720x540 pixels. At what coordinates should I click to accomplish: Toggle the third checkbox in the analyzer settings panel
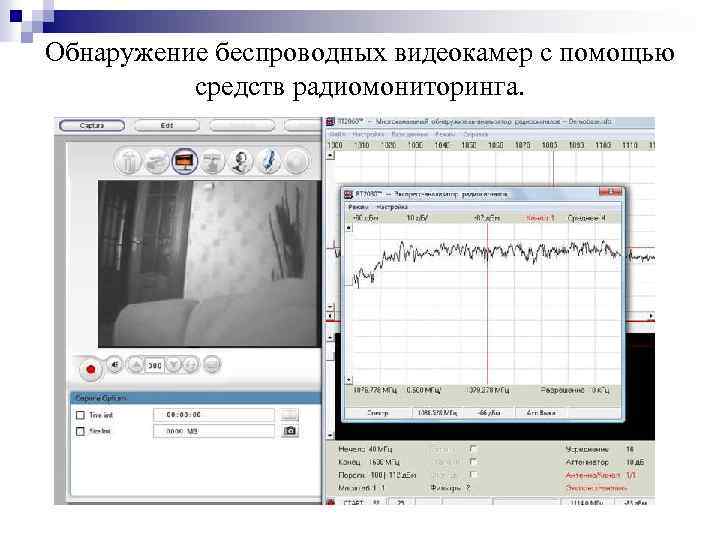[473, 474]
